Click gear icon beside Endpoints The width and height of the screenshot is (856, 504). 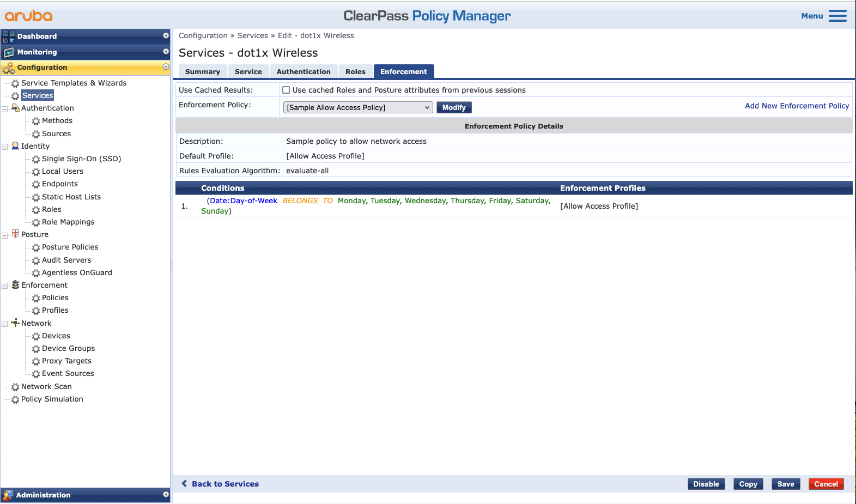pyautogui.click(x=36, y=184)
